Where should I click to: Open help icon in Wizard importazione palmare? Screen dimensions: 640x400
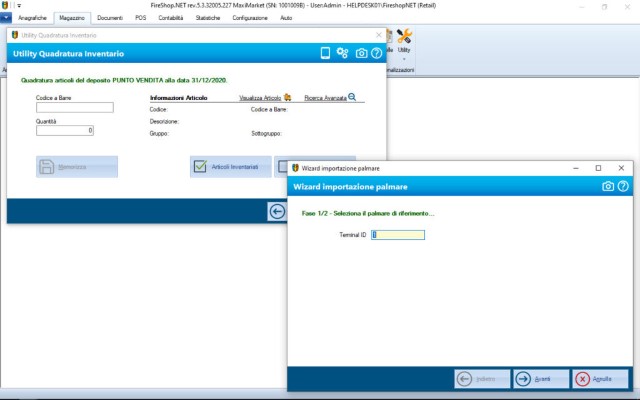tap(624, 186)
